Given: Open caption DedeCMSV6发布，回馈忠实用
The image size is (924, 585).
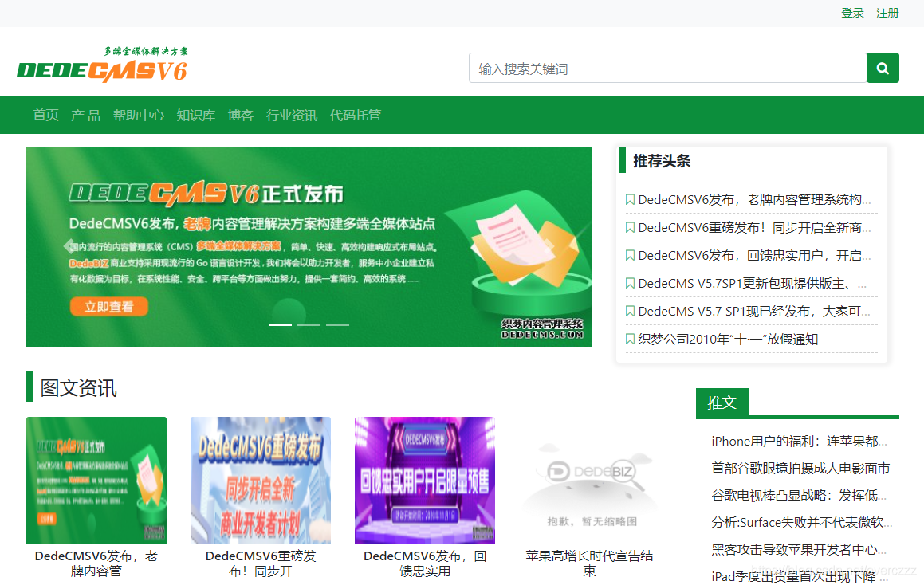Looking at the screenshot, I should point(425,563).
